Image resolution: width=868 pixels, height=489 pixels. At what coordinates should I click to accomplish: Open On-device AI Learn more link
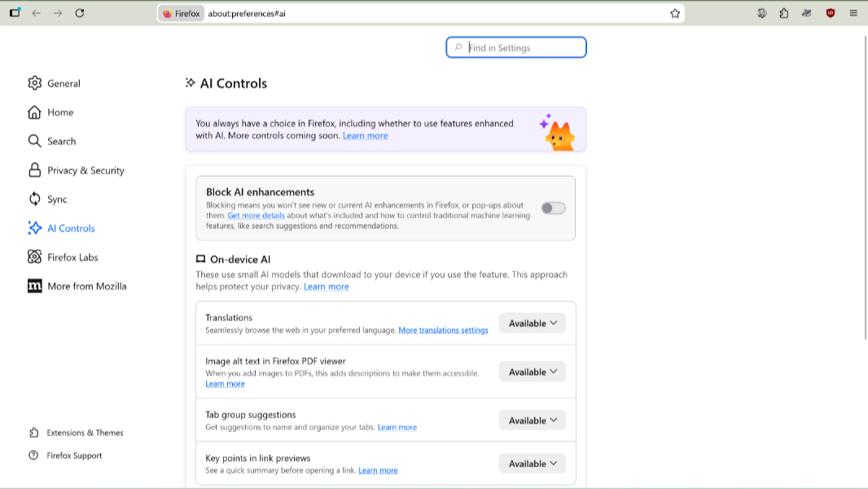tap(326, 286)
